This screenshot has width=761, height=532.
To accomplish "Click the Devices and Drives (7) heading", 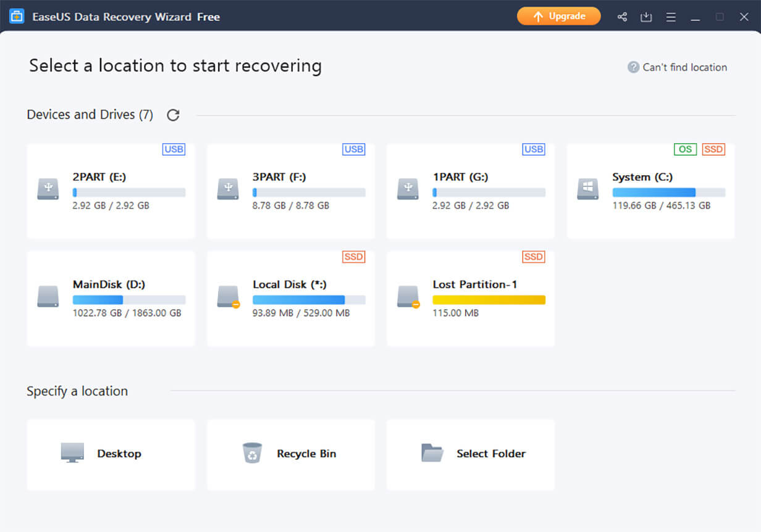I will pos(90,115).
